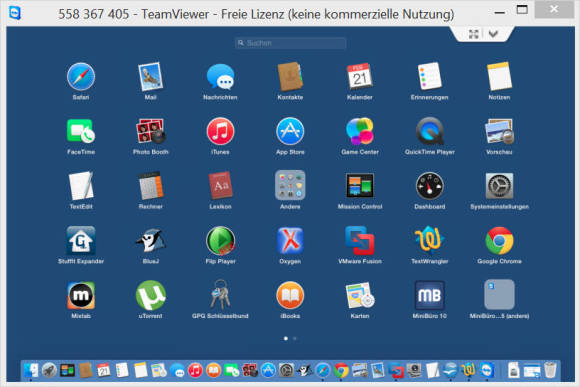Toggle TeamViewer full screen view button
The image size is (580, 387).
pos(473,34)
